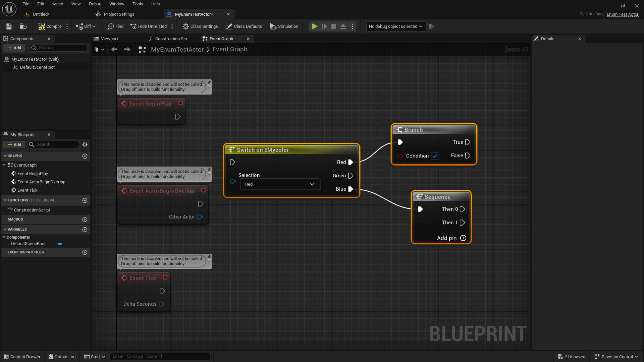Toggle Hide Unrelated nodes
644x362 pixels.
(x=149, y=26)
